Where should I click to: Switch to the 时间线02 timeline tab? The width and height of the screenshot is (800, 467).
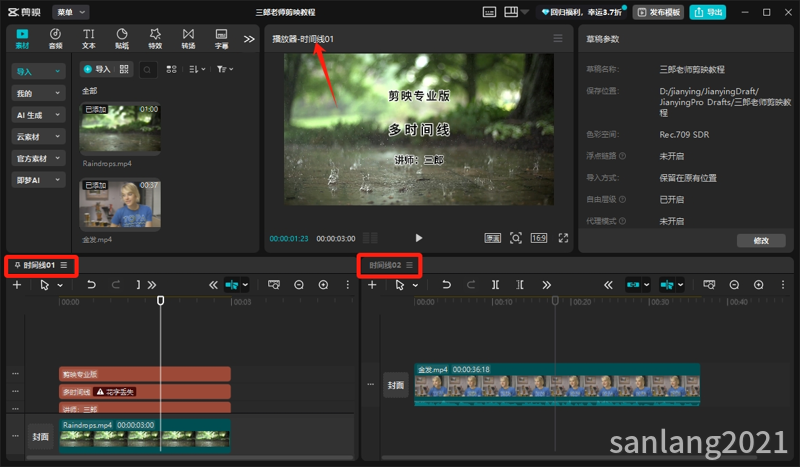(385, 265)
